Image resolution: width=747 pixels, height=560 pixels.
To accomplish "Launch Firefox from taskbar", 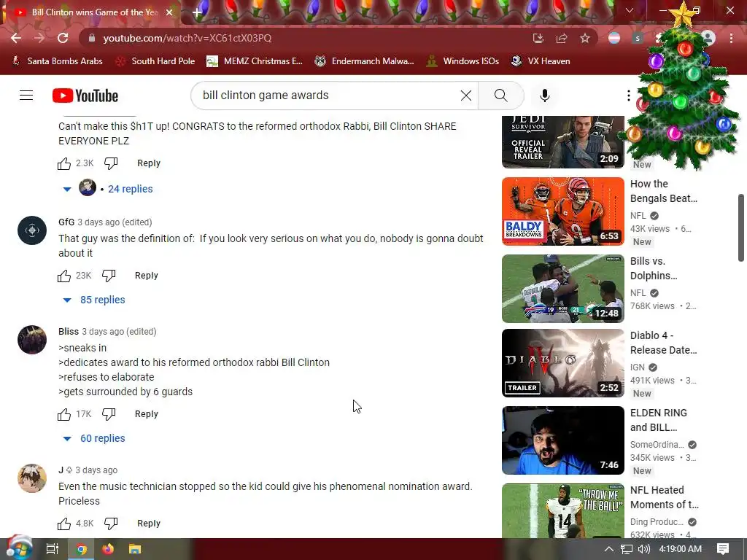I will click(x=108, y=549).
